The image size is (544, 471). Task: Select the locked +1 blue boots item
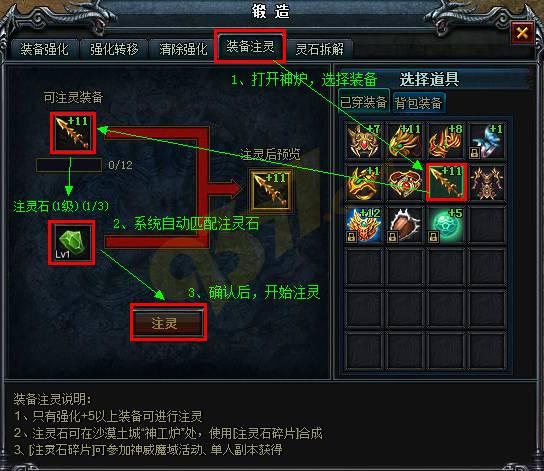click(486, 141)
